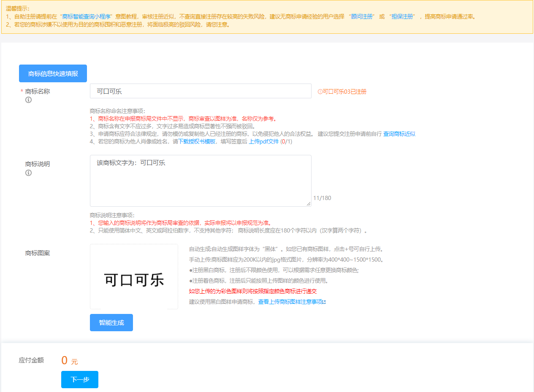The width and height of the screenshot is (534, 392).
Task: Click the warning icon beside 可口可乐03已注册
Action: 320,92
